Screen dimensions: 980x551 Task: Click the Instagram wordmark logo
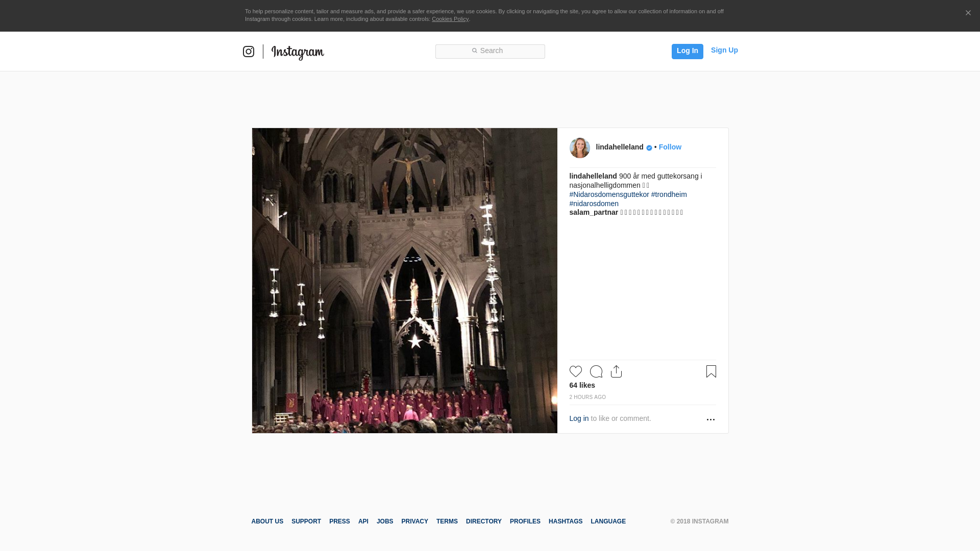(x=298, y=53)
